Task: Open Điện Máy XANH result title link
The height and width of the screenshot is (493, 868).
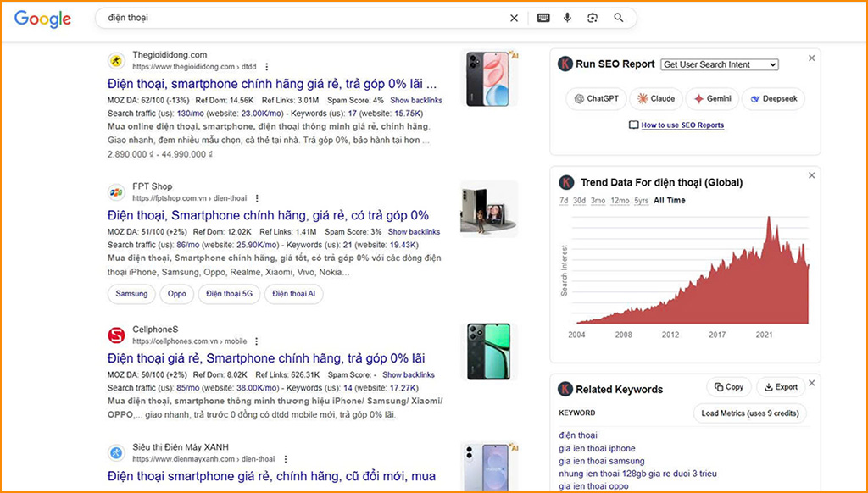Action: [271, 476]
